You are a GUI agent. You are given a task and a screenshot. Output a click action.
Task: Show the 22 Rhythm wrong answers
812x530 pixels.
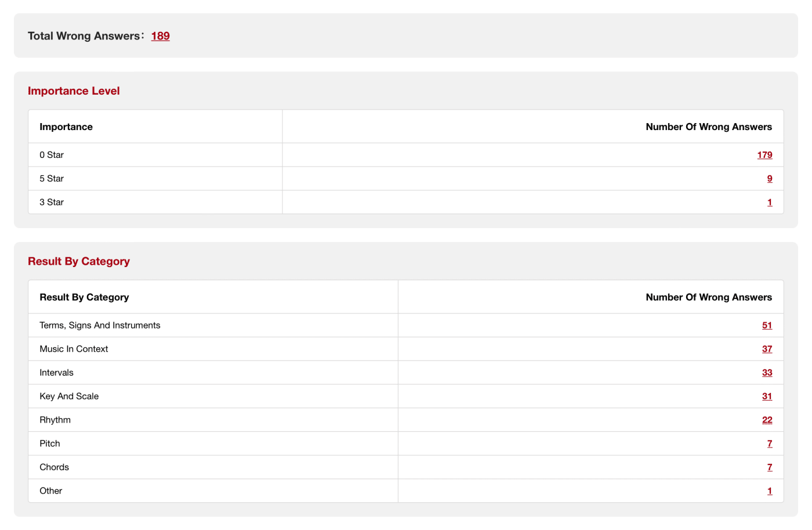767,420
